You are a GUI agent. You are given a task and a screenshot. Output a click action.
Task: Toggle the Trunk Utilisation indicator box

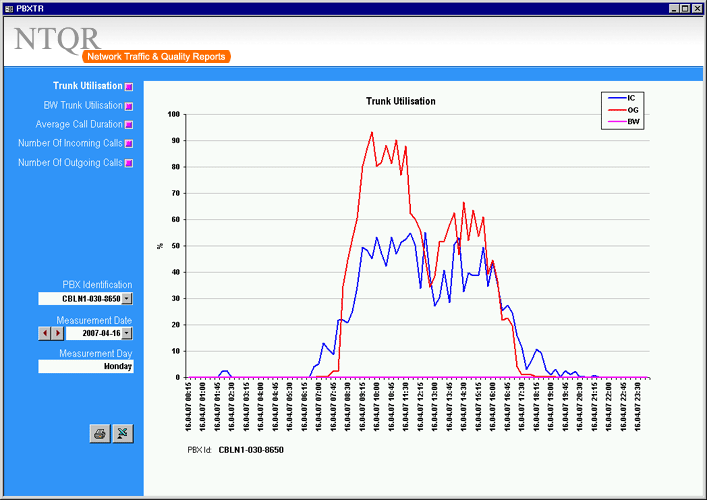pyautogui.click(x=129, y=87)
